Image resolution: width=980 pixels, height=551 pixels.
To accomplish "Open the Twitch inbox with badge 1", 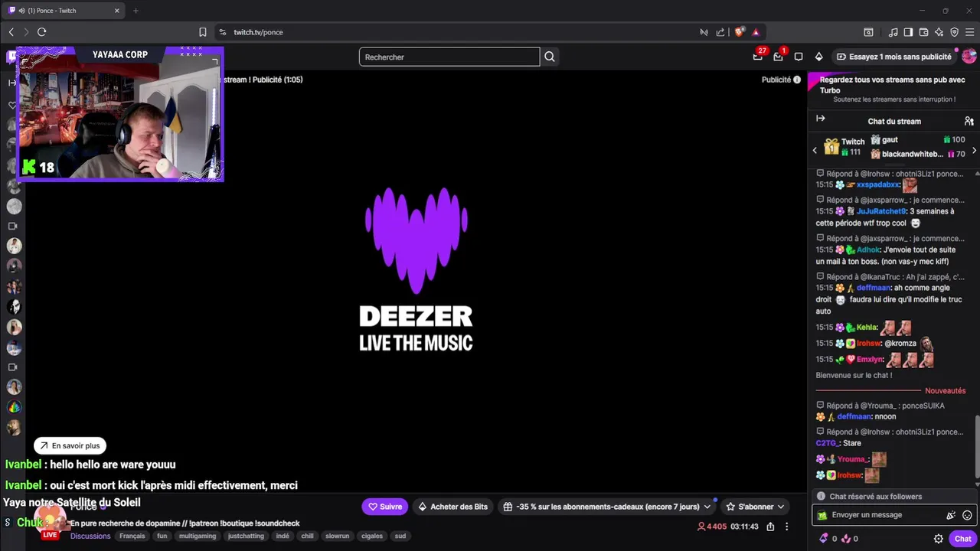I will tap(779, 56).
